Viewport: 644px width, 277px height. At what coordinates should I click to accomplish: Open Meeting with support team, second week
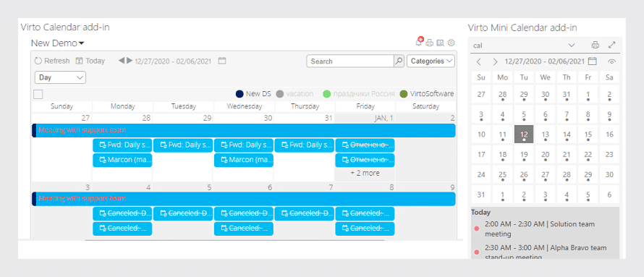click(x=244, y=199)
